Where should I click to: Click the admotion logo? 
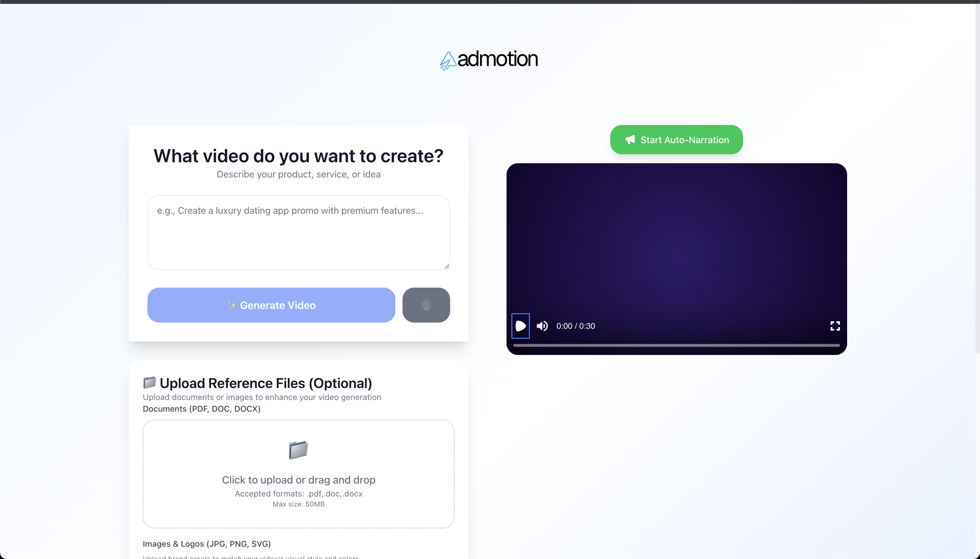tap(489, 60)
